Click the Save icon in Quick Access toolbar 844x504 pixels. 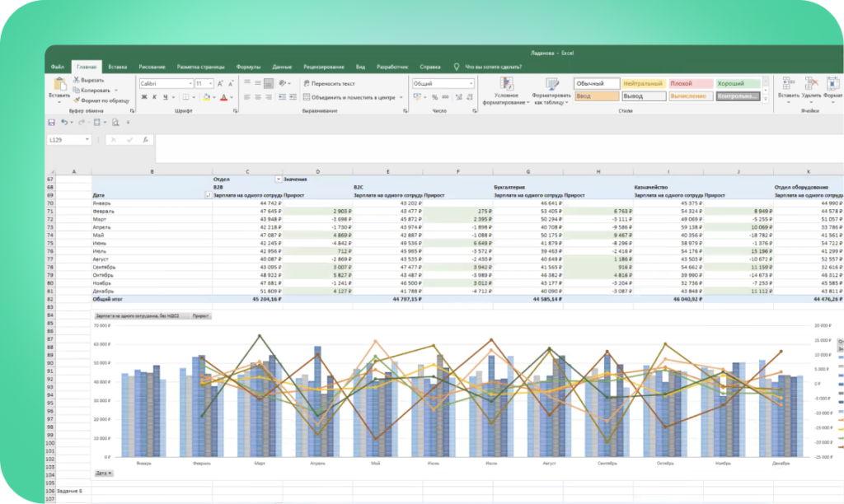52,122
